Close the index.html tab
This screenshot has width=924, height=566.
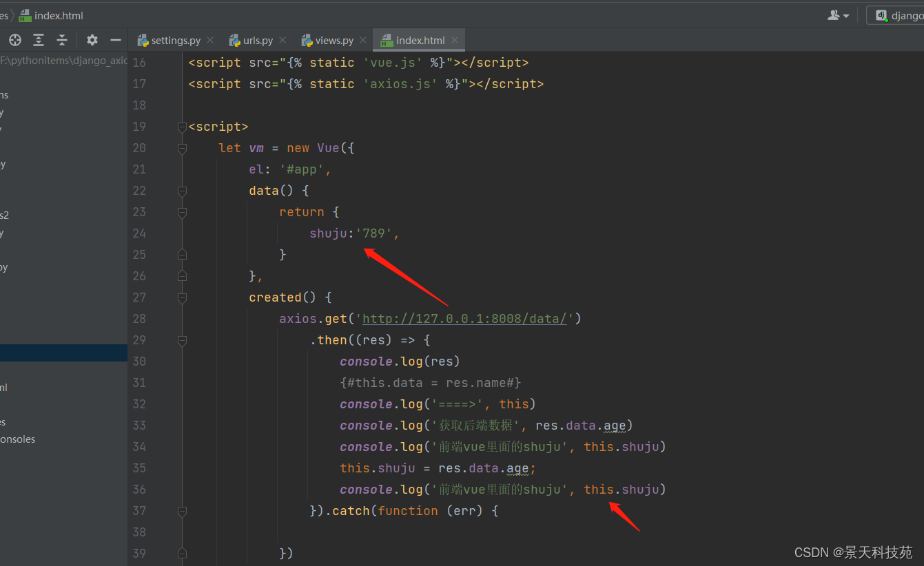tap(455, 40)
